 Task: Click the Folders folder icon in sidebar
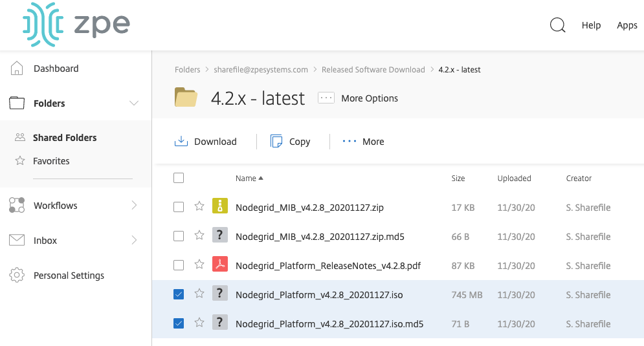coord(17,103)
